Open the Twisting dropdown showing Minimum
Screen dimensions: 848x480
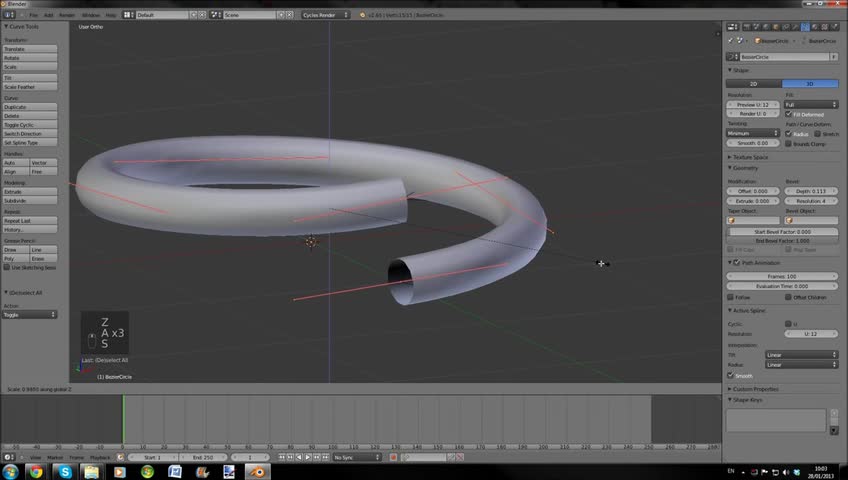tap(753, 133)
